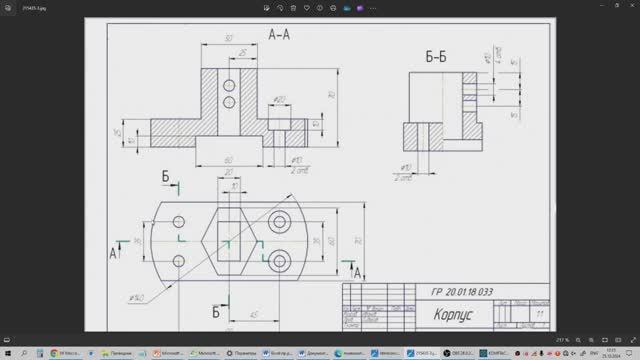The image size is (640, 360).
Task: Switch to the КОМПАС taskbar button
Action: (x=494, y=353)
